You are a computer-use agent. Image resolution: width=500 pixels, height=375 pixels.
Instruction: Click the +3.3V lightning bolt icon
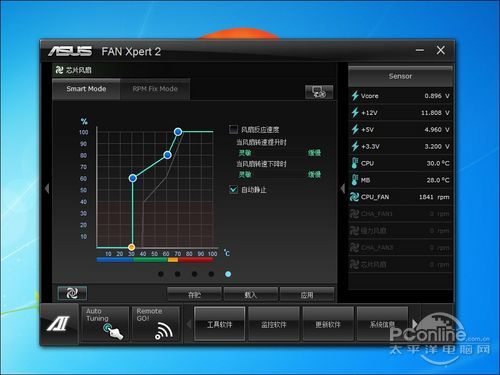[355, 146]
